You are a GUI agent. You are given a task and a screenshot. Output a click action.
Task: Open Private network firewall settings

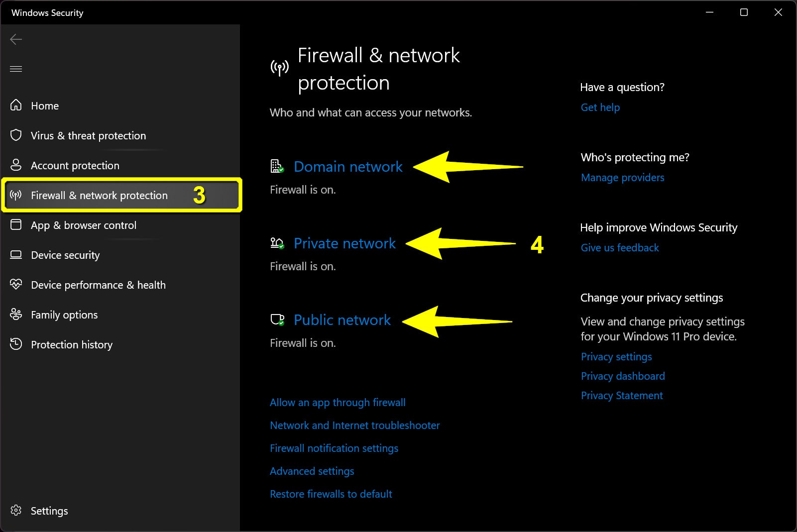tap(344, 243)
